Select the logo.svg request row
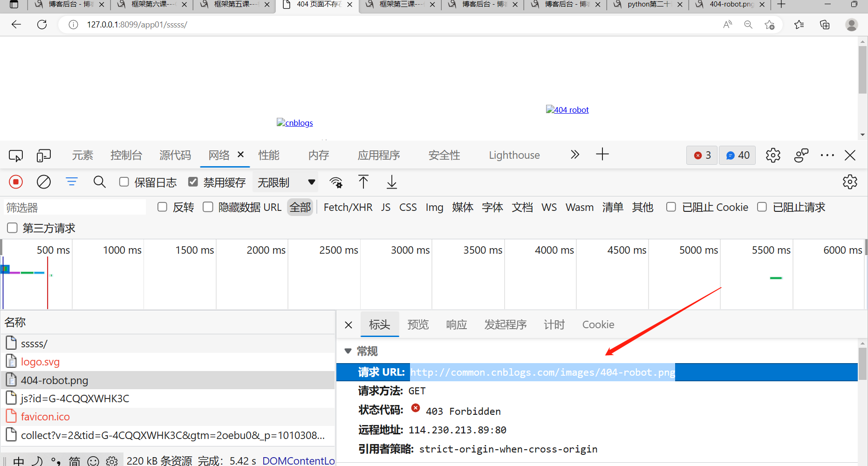The height and width of the screenshot is (466, 868). point(168,362)
